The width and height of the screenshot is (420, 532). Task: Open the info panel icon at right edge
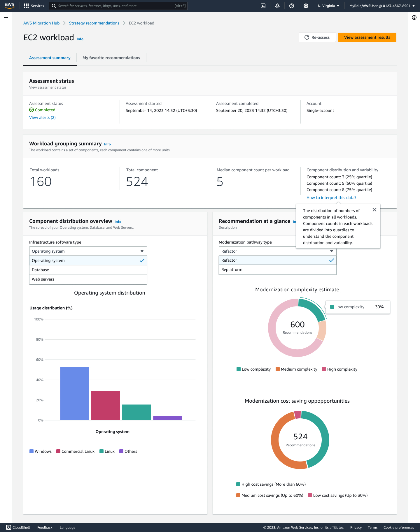(x=414, y=17)
